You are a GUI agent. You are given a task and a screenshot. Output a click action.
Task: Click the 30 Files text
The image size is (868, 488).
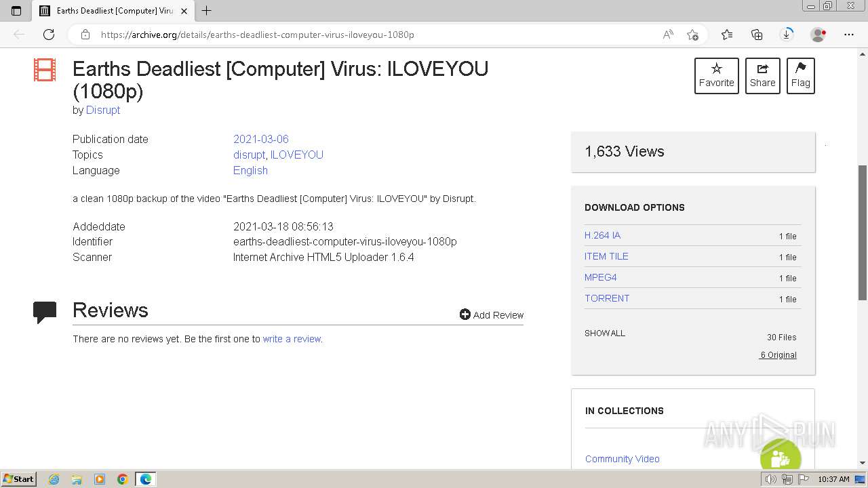click(782, 337)
